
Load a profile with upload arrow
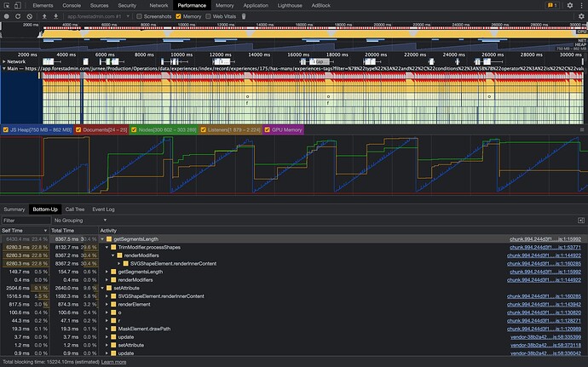pos(44,16)
